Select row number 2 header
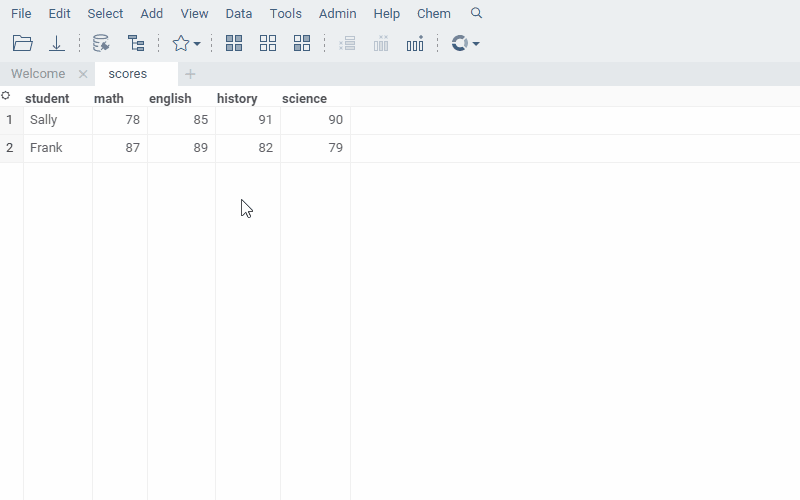Viewport: 800px width, 500px height. tap(10, 148)
